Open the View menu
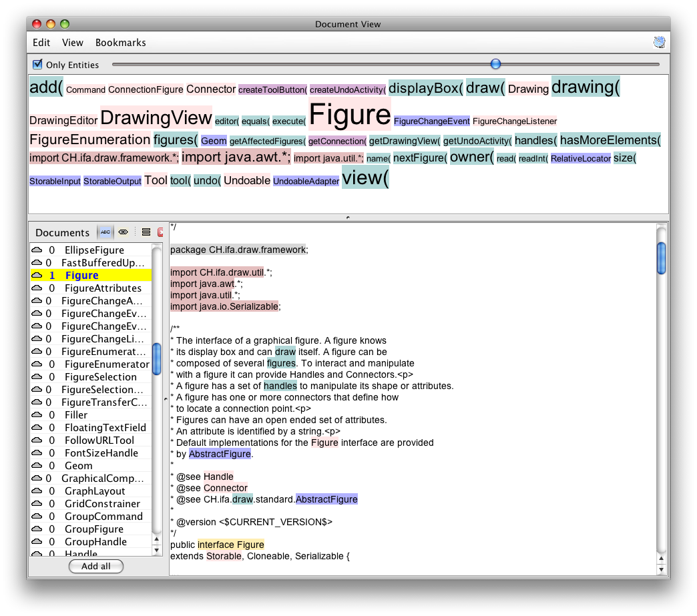This screenshot has width=697, height=616. pos(73,43)
